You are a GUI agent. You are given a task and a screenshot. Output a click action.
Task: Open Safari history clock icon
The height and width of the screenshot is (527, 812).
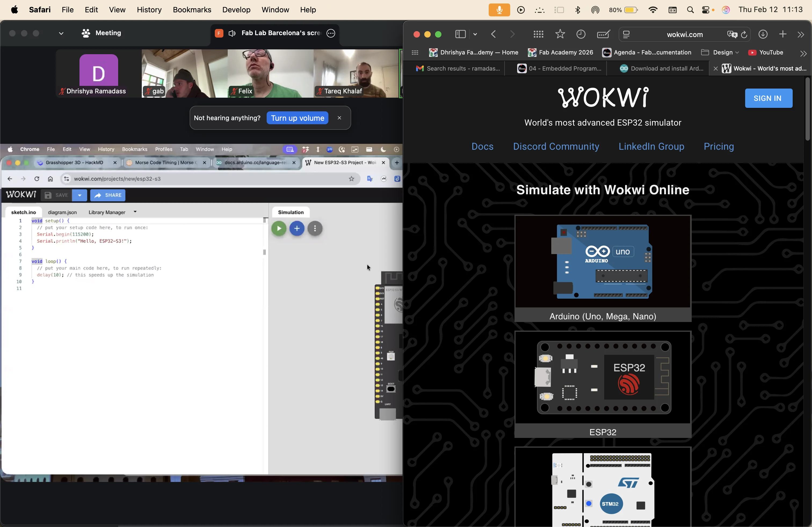tap(581, 34)
